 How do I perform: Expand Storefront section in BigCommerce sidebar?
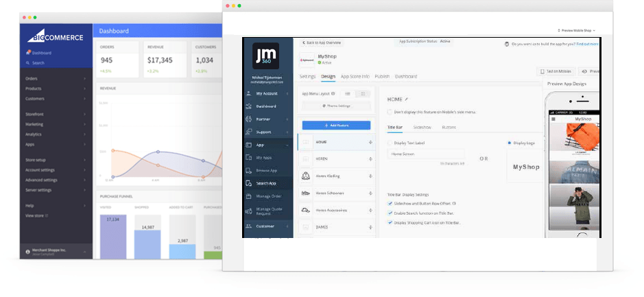click(x=84, y=114)
